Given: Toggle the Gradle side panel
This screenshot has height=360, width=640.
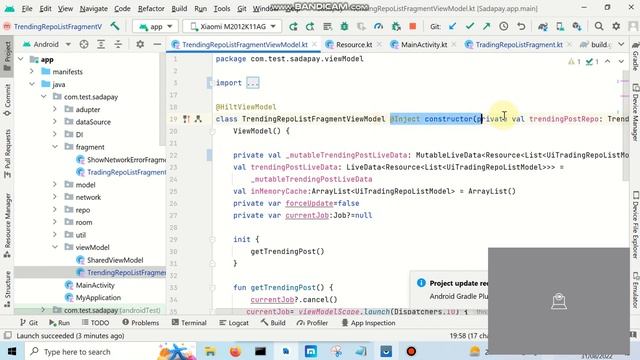Looking at the screenshot, I should pyautogui.click(x=635, y=56).
